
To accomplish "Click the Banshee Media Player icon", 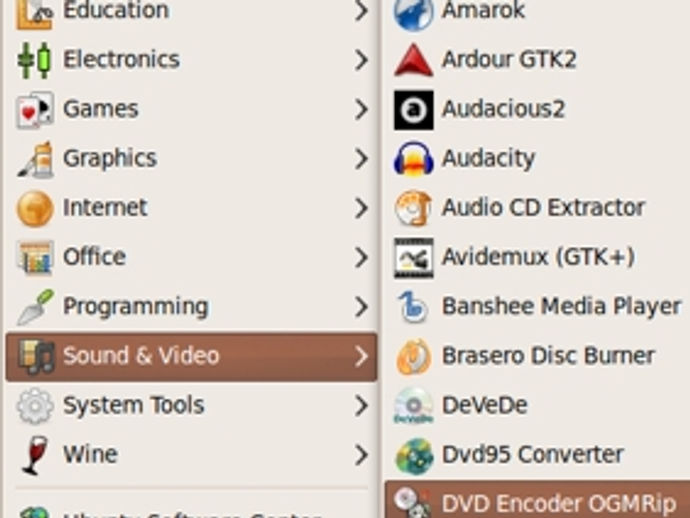I will pos(413,307).
